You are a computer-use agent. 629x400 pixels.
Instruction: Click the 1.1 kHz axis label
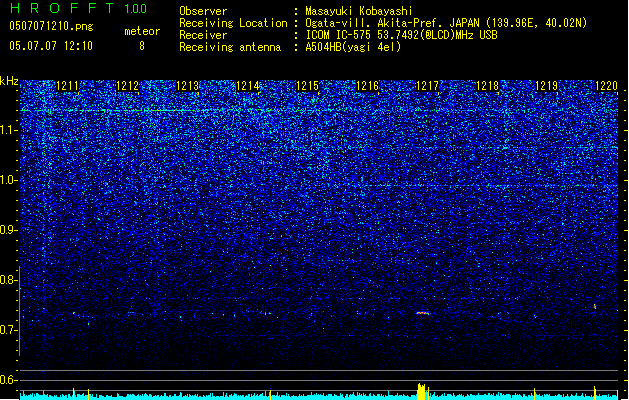(x=9, y=130)
